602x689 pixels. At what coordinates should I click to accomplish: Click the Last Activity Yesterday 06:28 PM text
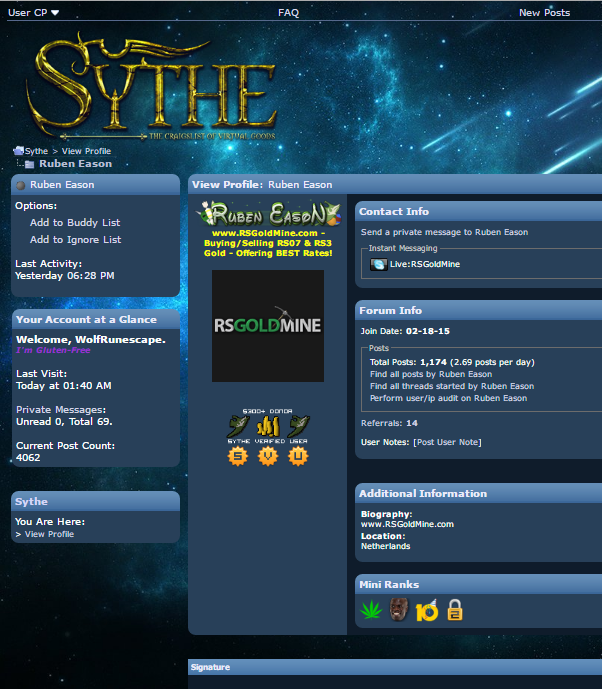pos(65,270)
